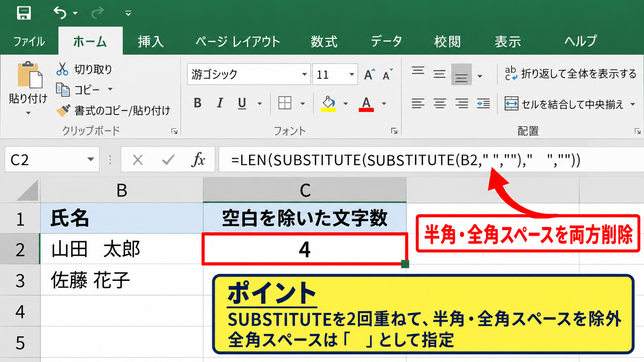Open font group dialog launcher
The width and height of the screenshot is (644, 362).
coord(394,131)
